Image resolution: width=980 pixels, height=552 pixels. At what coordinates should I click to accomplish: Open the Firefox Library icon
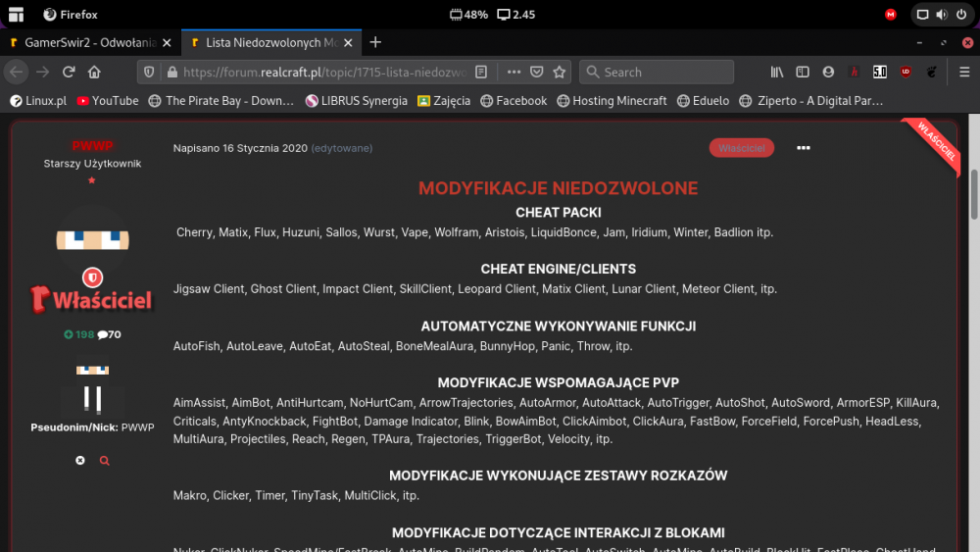click(x=777, y=72)
